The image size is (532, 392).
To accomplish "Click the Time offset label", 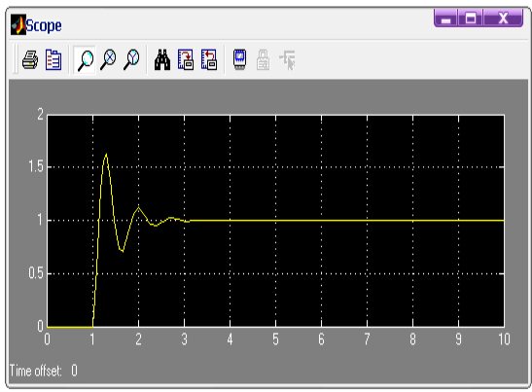I will (36, 371).
